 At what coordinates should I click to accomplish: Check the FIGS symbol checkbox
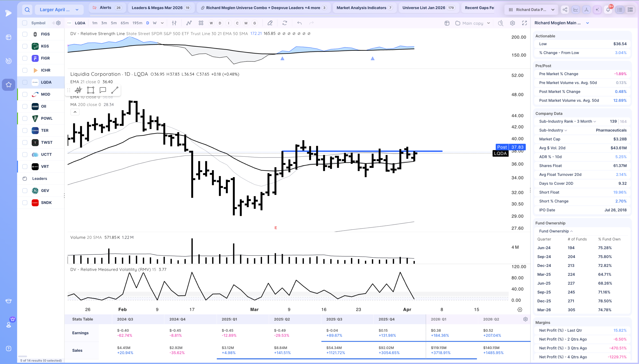25,34
